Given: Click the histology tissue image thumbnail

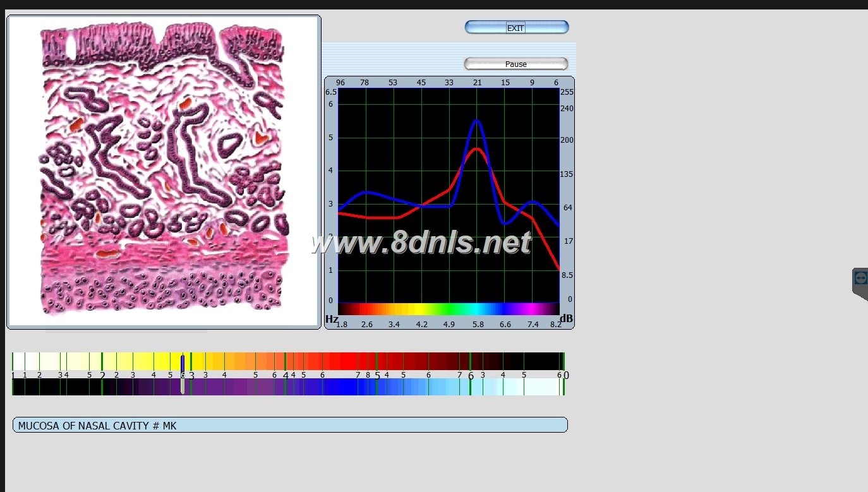Looking at the screenshot, I should pyautogui.click(x=164, y=172).
